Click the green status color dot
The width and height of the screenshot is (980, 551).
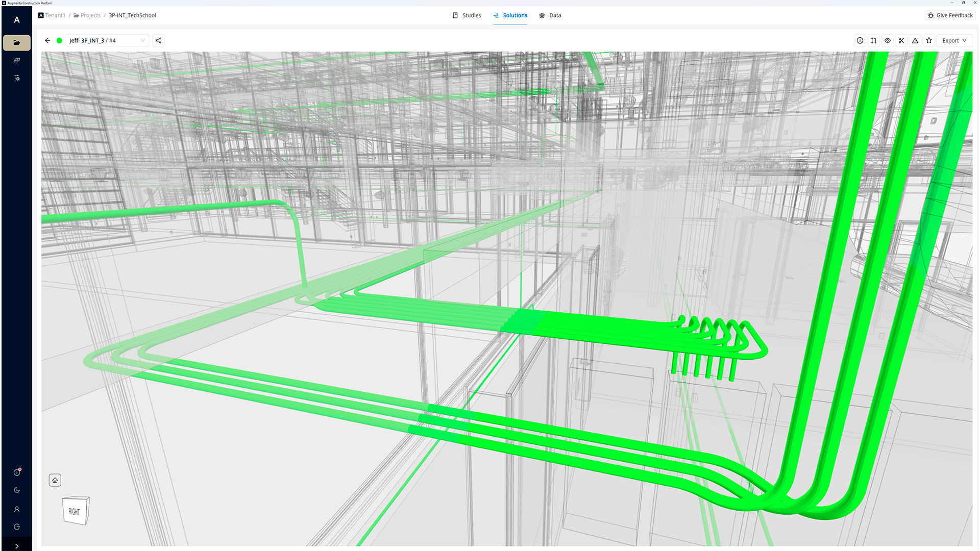click(x=59, y=41)
